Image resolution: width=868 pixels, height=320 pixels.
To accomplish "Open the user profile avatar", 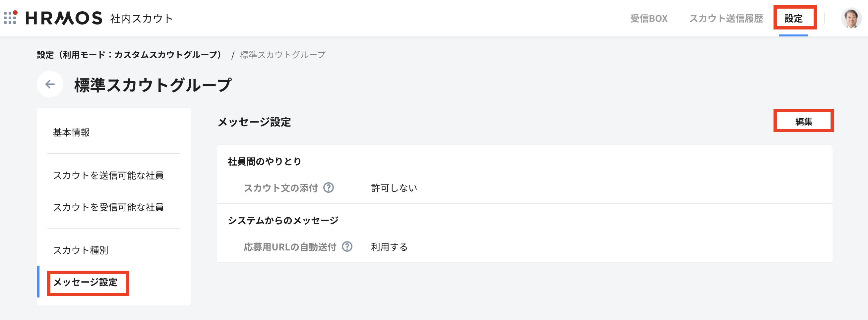I will click(x=851, y=18).
